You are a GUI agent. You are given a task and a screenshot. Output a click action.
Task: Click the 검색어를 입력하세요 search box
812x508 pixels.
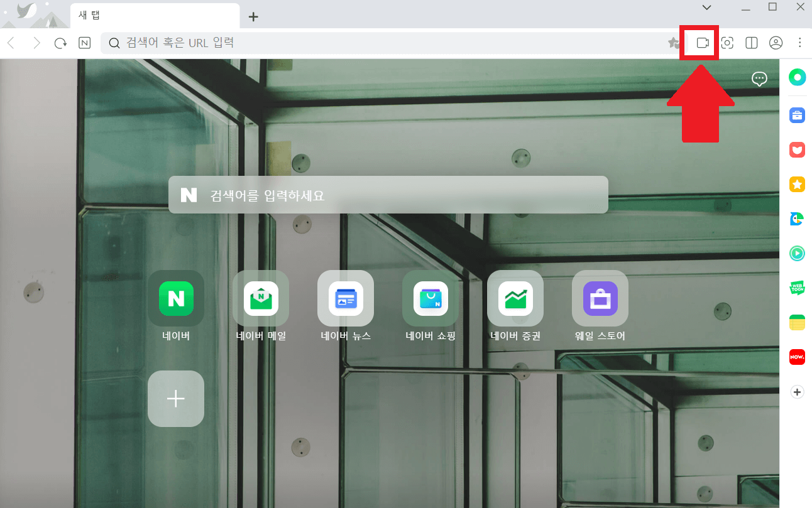tap(388, 195)
